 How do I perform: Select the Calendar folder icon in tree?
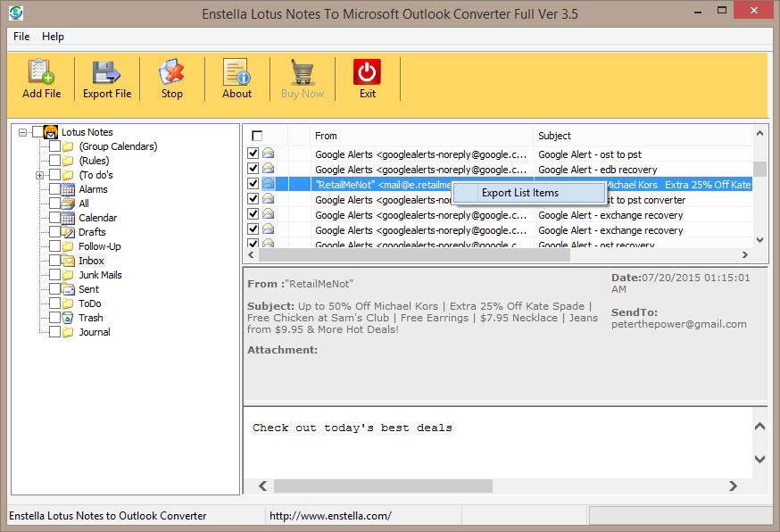click(x=68, y=218)
